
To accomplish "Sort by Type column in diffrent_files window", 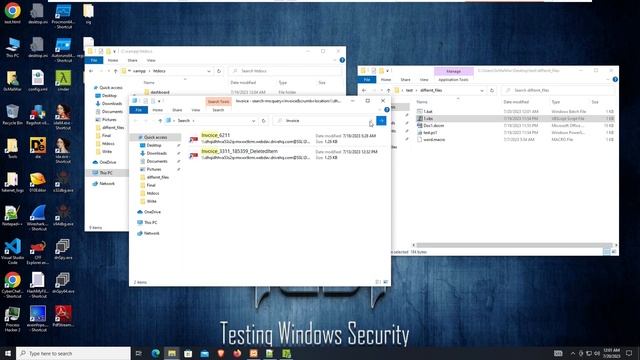I will 556,102.
